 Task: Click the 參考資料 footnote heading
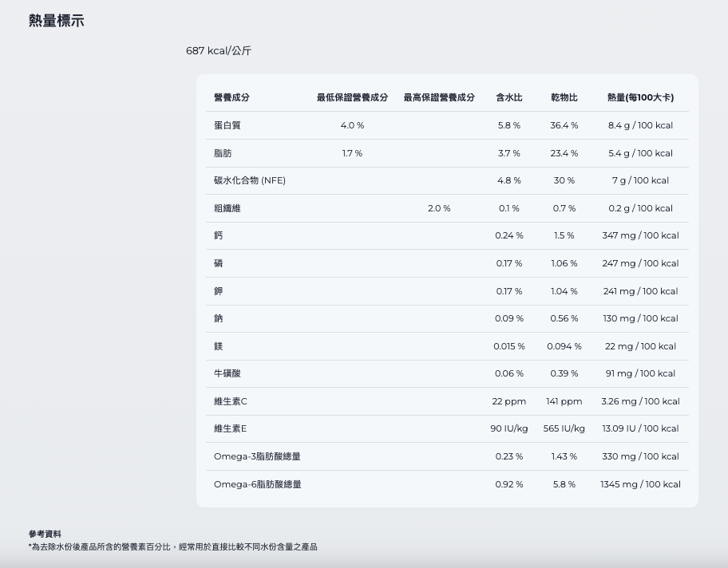pyautogui.click(x=45, y=534)
